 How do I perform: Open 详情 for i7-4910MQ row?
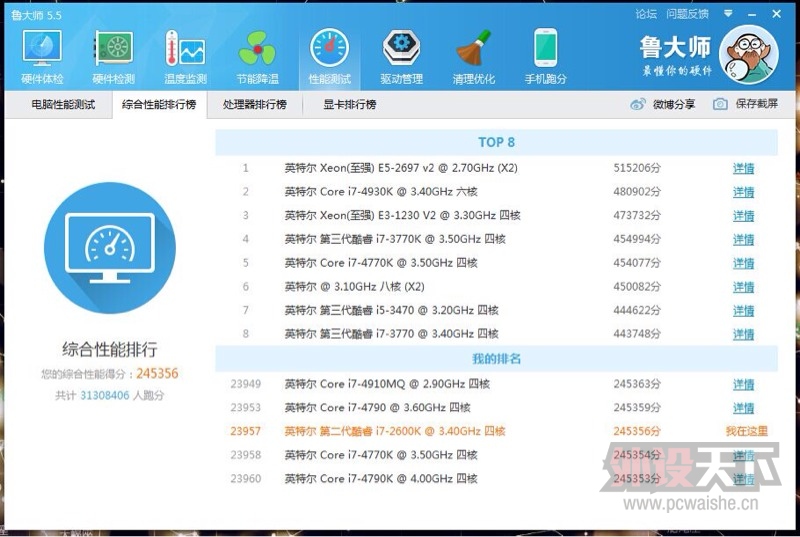(743, 385)
